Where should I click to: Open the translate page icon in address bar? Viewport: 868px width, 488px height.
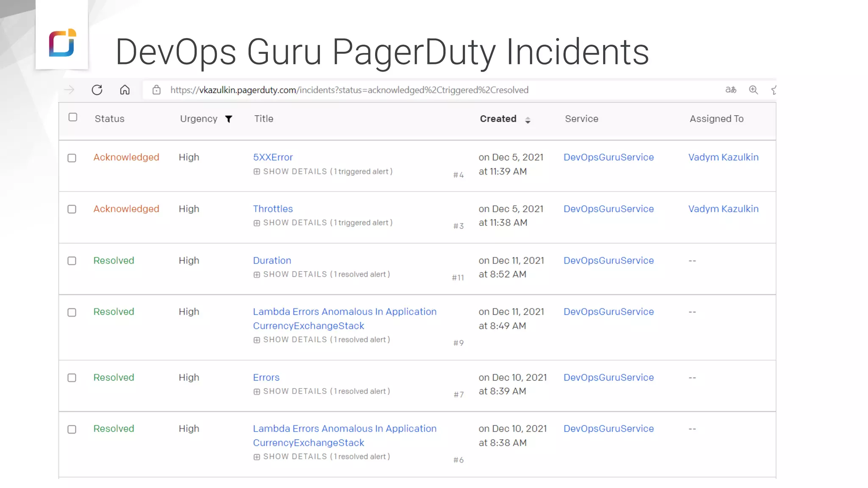coord(731,90)
